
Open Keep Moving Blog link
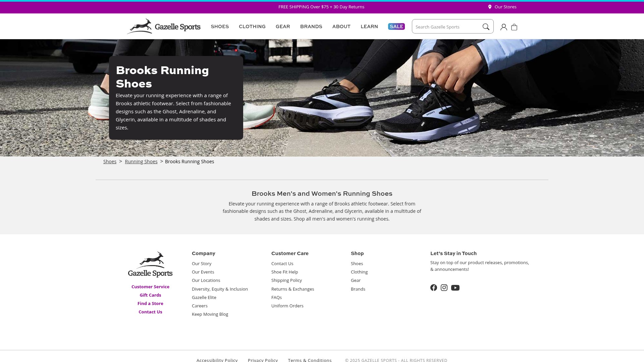pos(210,314)
